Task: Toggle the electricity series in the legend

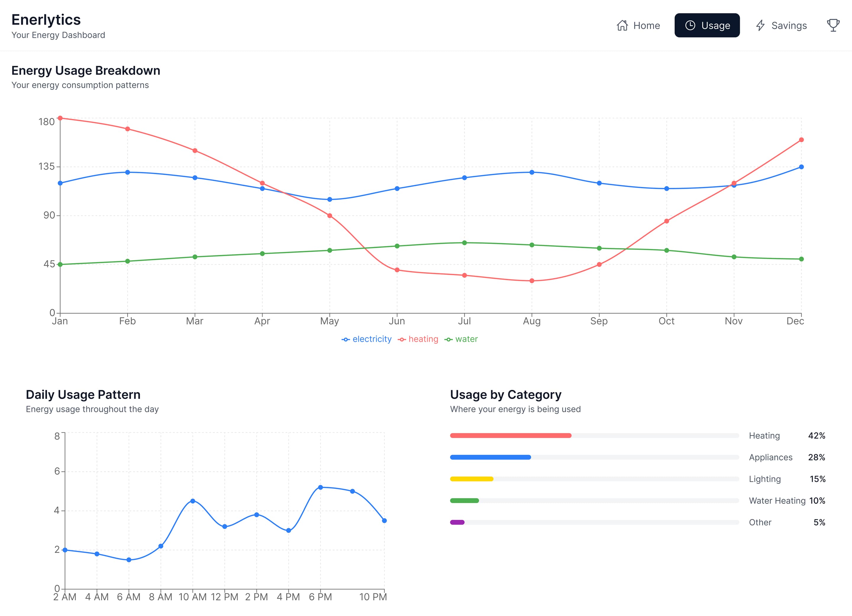Action: click(x=372, y=339)
